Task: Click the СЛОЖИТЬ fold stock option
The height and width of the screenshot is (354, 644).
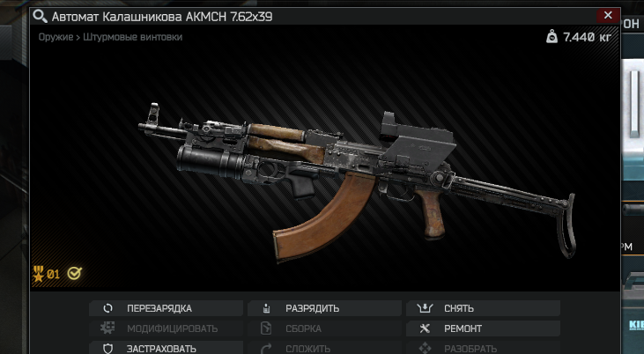Action: (324, 348)
